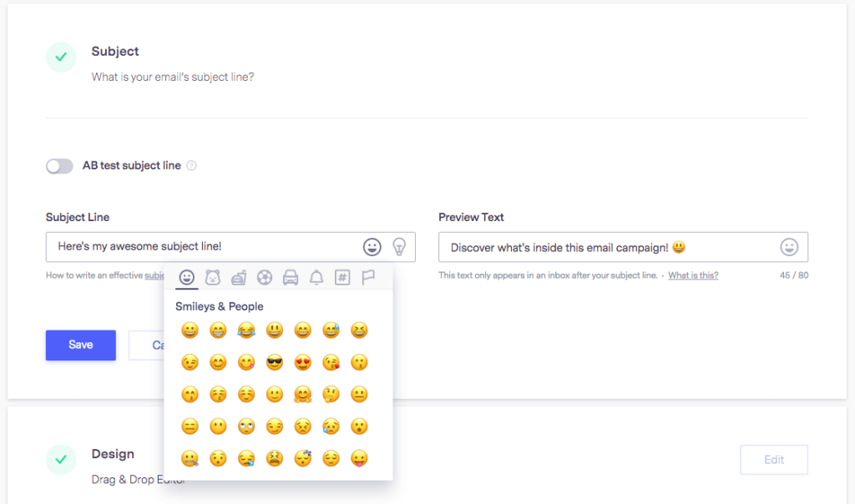This screenshot has height=504, width=855.
Task: Open emoji picker in Preview Text field
Action: [789, 247]
